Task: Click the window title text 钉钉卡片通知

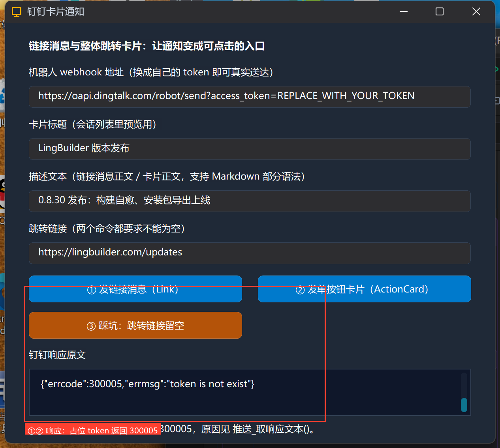Action: (56, 12)
